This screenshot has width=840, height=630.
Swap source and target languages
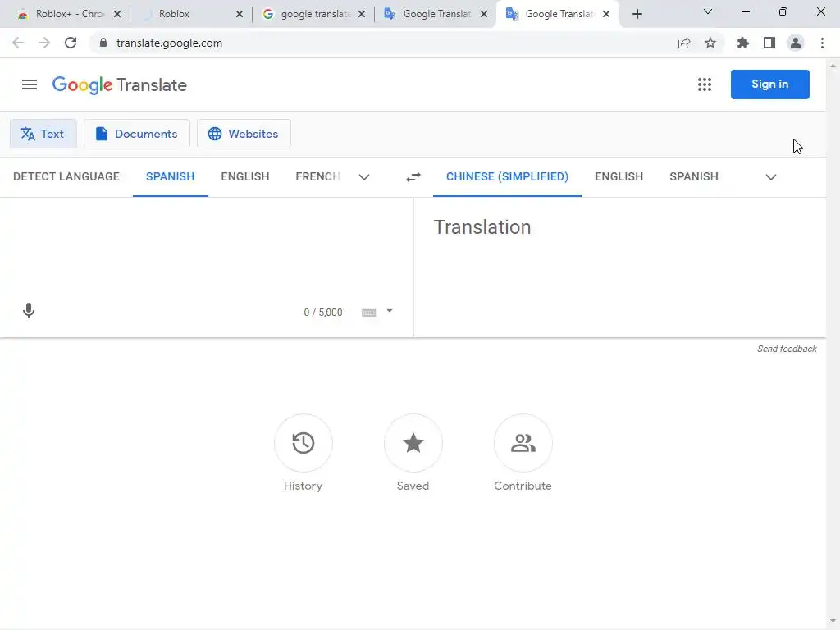pos(413,177)
